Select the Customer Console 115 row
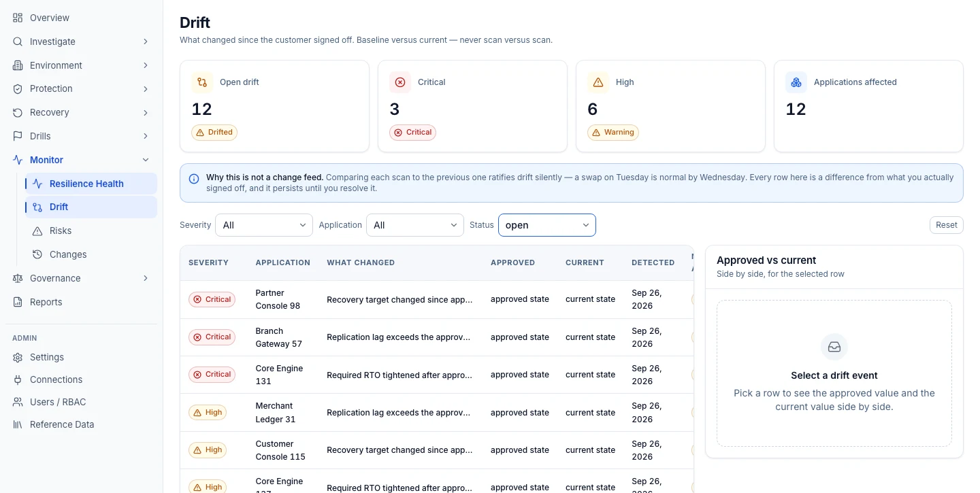The image size is (980, 493). [x=437, y=450]
